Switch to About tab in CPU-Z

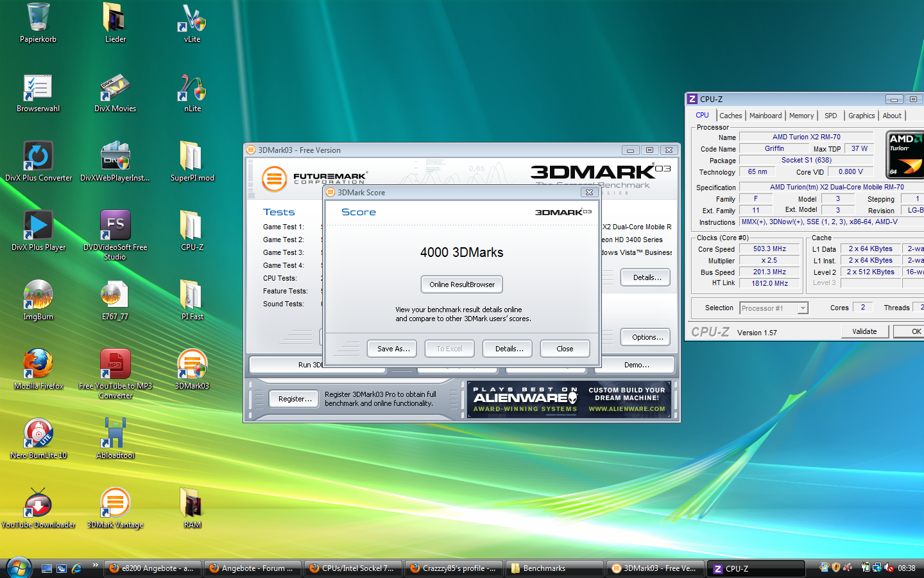pyautogui.click(x=892, y=116)
